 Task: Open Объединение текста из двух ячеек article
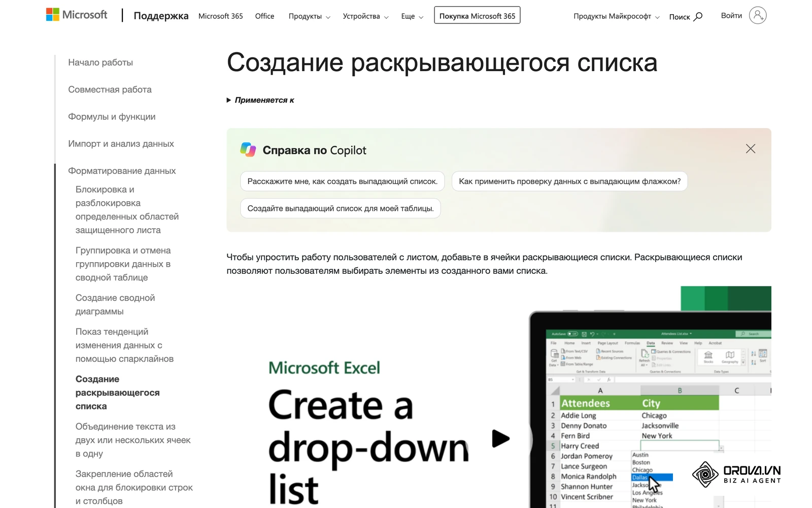point(133,440)
